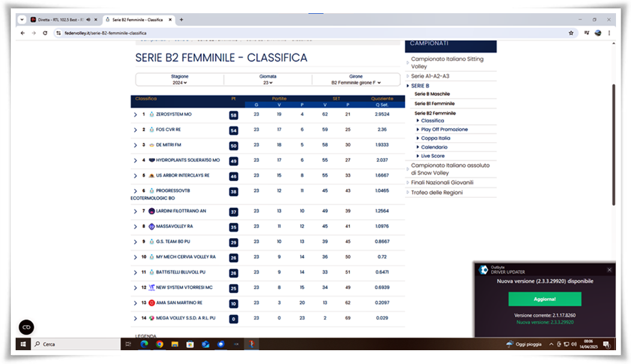
Task: Open File Explorer from the taskbar
Action: coord(175,344)
